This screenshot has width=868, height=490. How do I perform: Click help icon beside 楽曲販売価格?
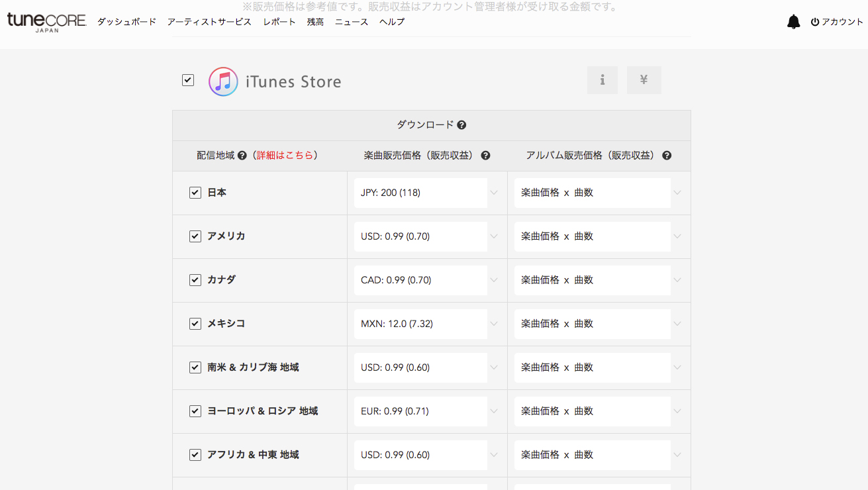click(485, 156)
